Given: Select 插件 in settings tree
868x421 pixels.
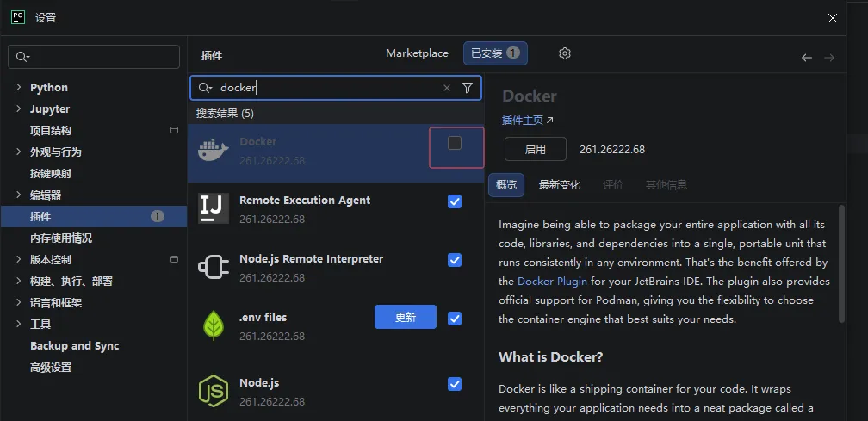Looking at the screenshot, I should [x=94, y=216].
